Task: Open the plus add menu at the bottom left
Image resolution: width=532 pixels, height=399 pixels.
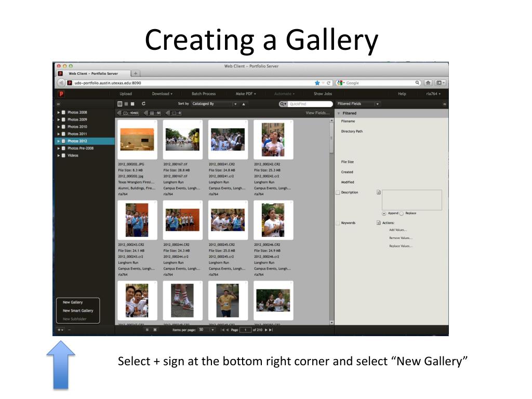Action: pyautogui.click(x=60, y=330)
